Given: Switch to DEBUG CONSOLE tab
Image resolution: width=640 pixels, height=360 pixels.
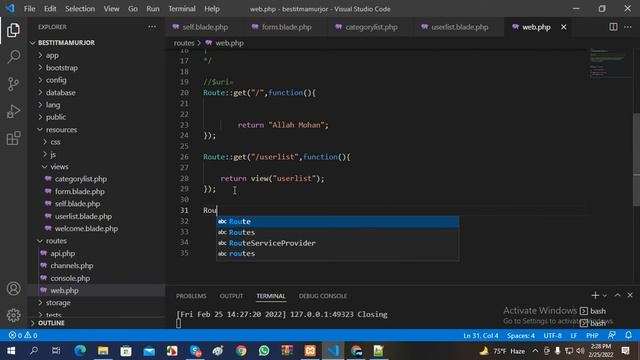Looking at the screenshot, I should [323, 296].
